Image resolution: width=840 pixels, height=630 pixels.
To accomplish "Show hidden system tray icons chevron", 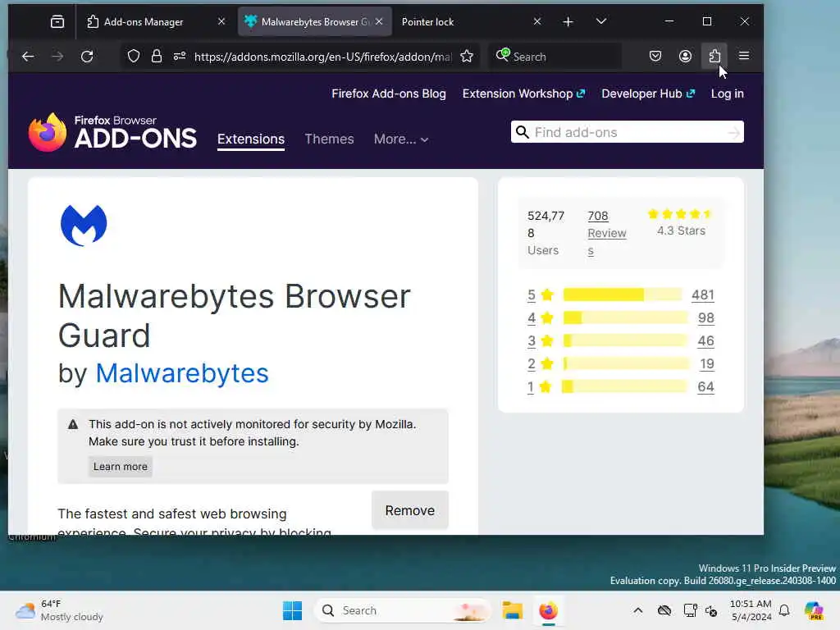I will 637,610.
